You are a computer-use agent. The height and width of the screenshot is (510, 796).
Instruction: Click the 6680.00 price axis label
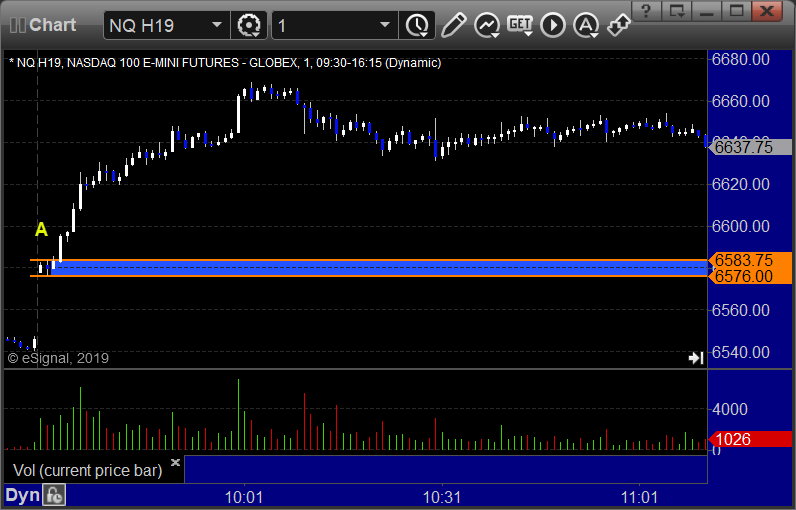741,59
